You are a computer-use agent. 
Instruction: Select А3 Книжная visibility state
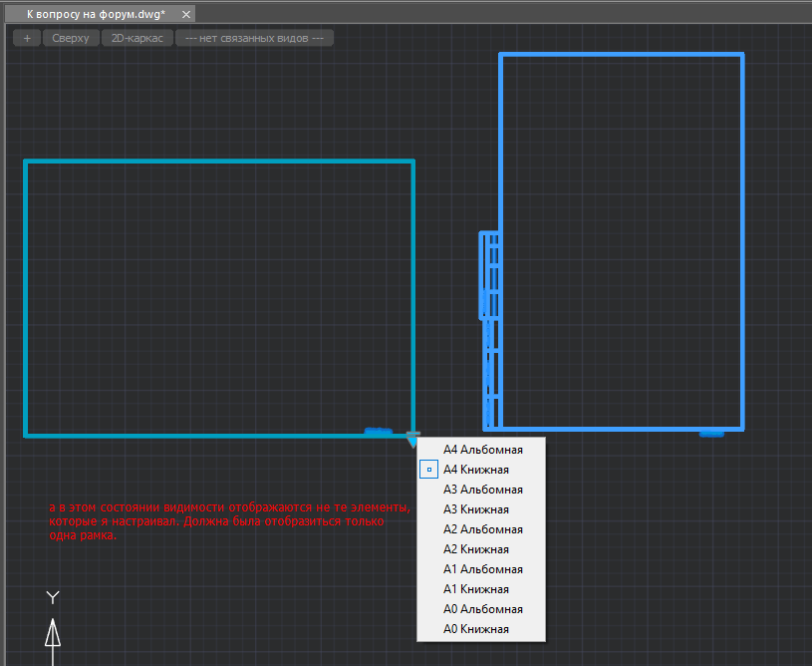click(476, 509)
